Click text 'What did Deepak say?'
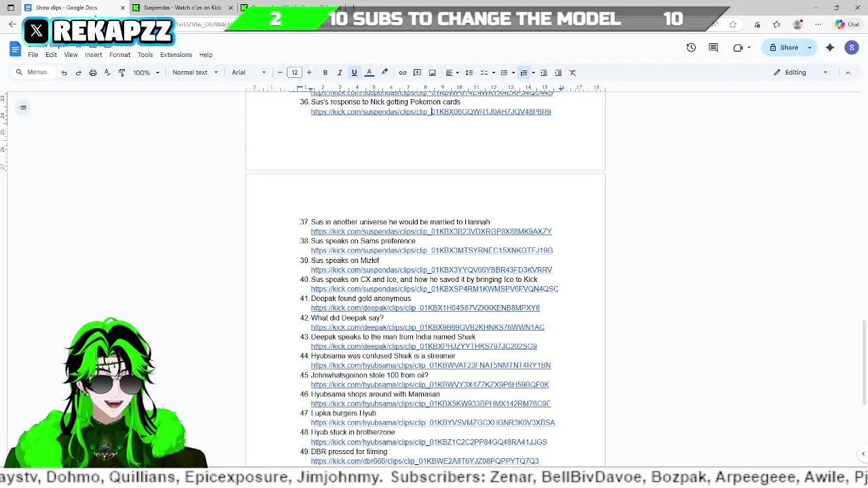The width and height of the screenshot is (868, 488). point(347,318)
